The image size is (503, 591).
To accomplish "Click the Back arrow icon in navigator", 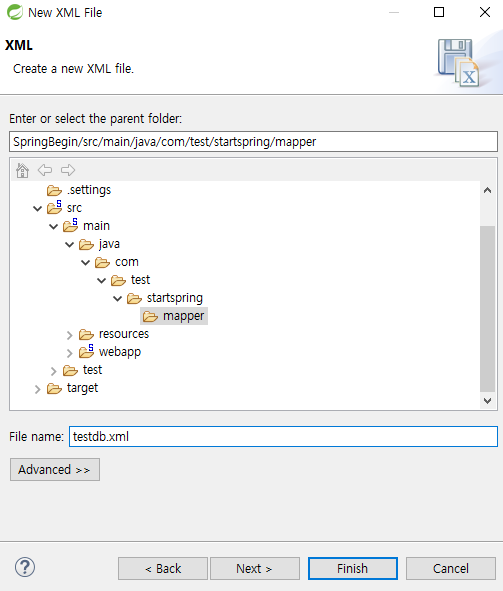I will click(45, 170).
